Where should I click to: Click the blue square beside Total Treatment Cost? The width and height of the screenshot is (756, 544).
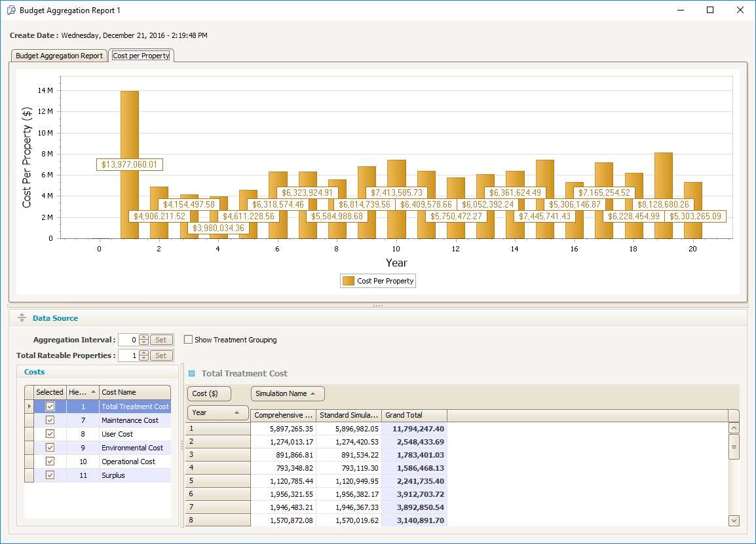(192, 374)
